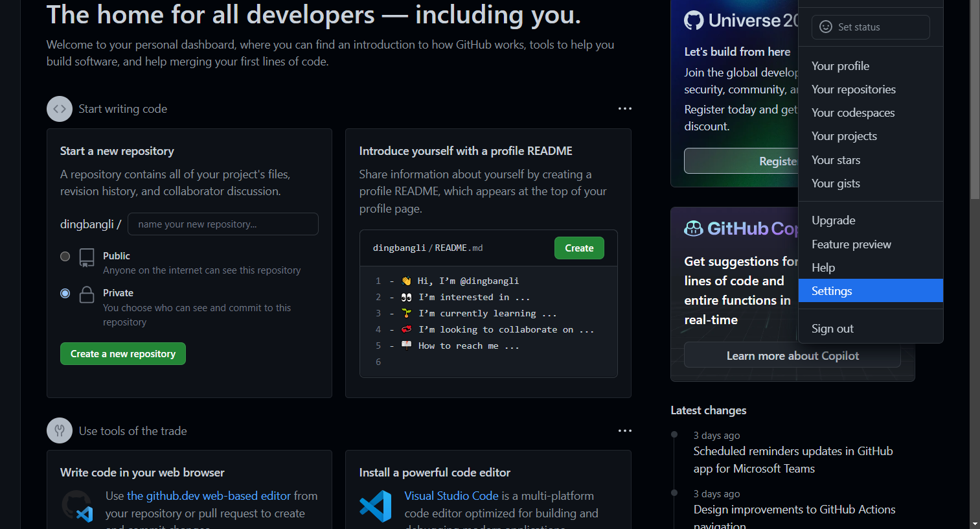The height and width of the screenshot is (529, 980).
Task: Open Your profile from user menu
Action: (x=871, y=66)
